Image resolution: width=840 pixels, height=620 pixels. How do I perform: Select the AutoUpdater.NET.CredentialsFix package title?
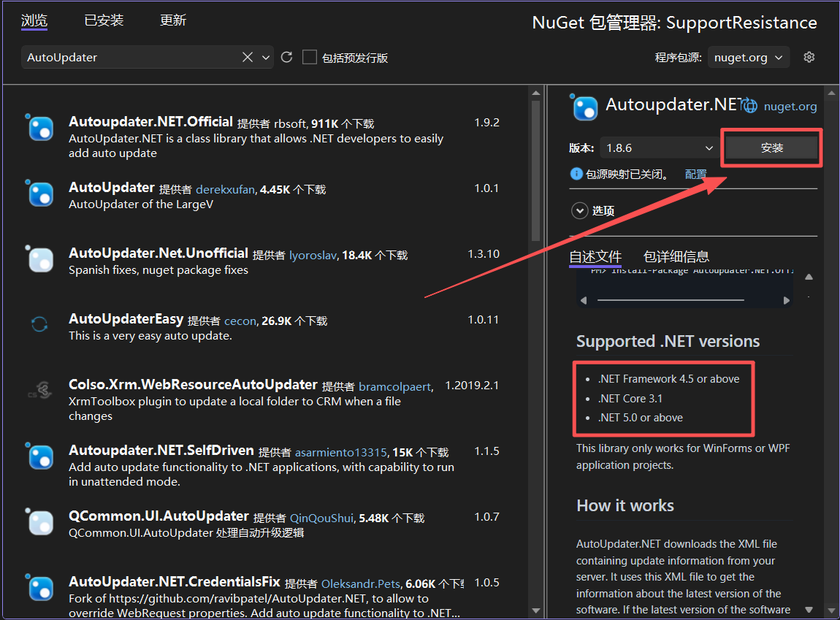(x=174, y=581)
